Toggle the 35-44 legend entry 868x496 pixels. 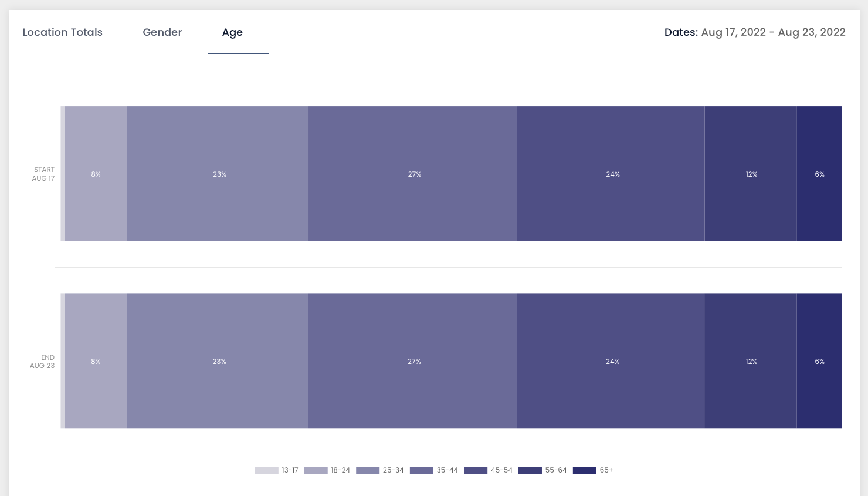coord(434,470)
